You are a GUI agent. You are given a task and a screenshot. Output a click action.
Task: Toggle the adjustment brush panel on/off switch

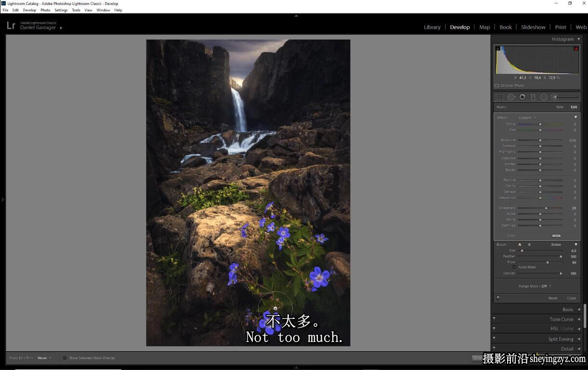pyautogui.click(x=498, y=298)
